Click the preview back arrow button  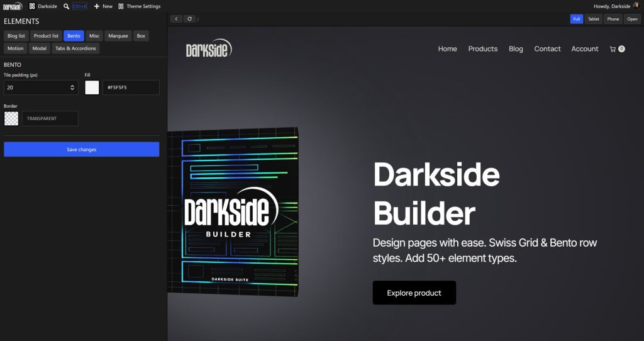(176, 19)
